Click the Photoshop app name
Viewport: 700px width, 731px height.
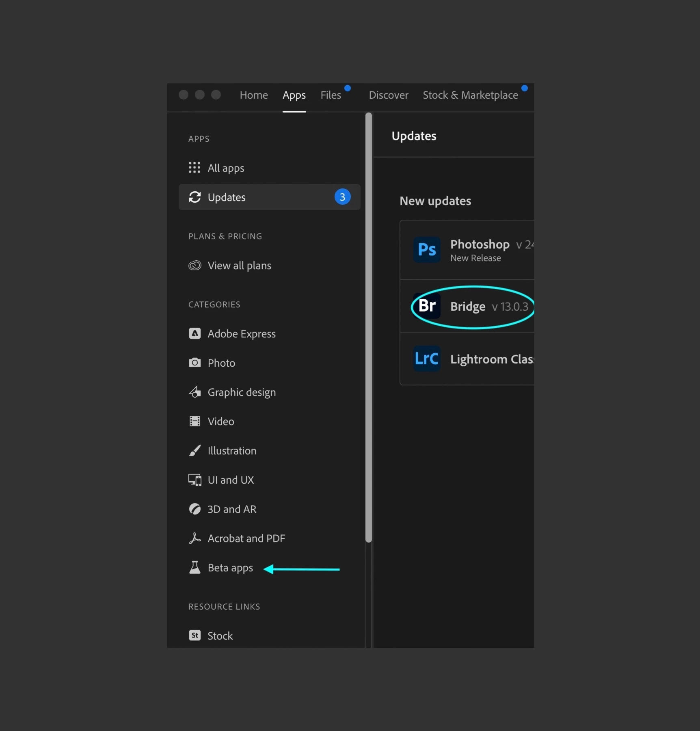[480, 244]
